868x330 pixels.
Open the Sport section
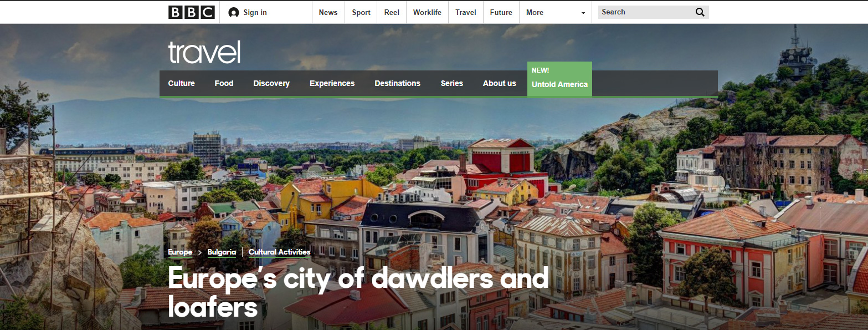coord(361,12)
